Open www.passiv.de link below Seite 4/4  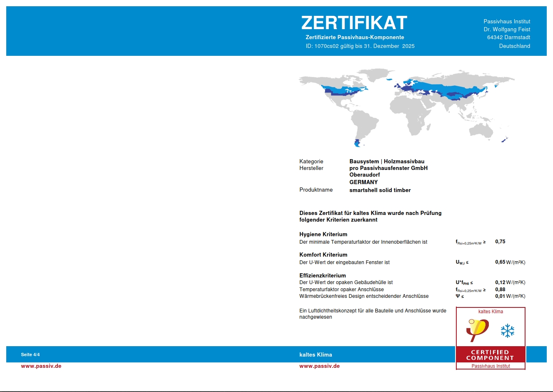pyautogui.click(x=41, y=366)
